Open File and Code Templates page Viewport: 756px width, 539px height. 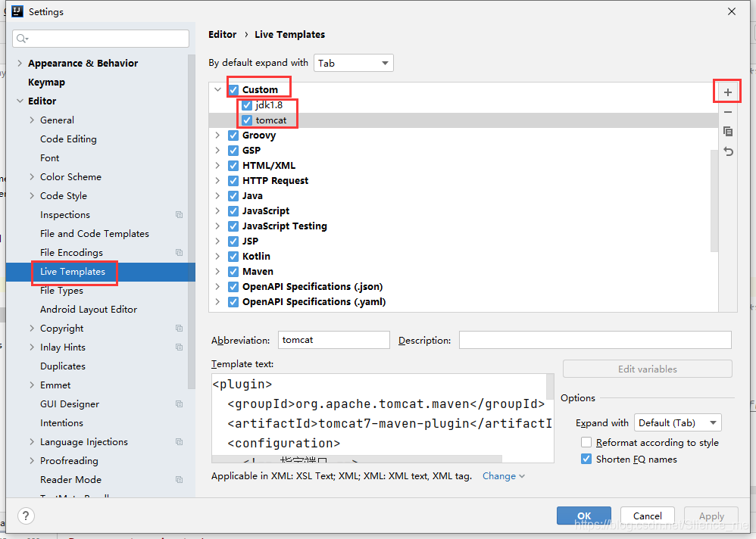click(x=95, y=234)
